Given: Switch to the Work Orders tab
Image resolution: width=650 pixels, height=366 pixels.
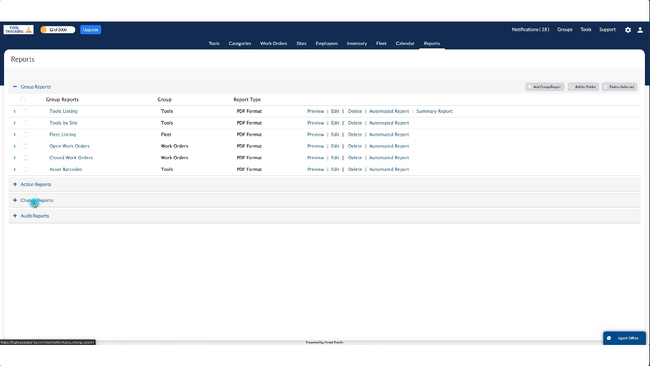Looking at the screenshot, I should (x=274, y=43).
